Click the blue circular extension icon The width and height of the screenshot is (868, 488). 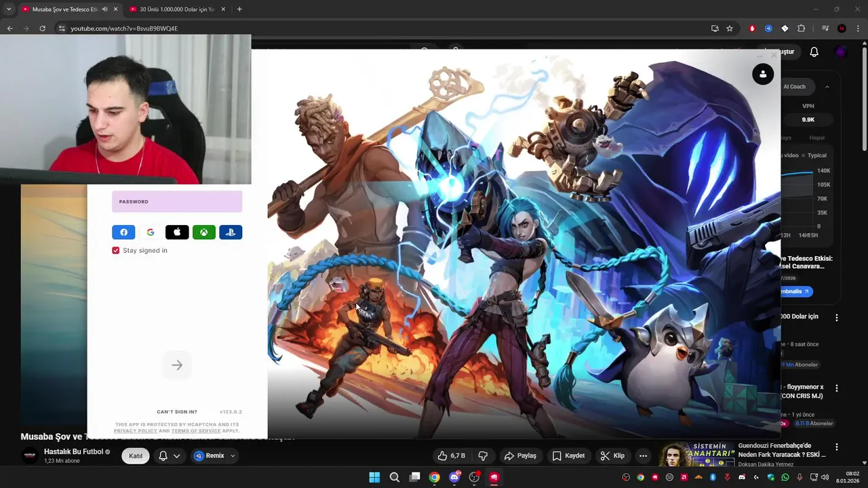pyautogui.click(x=768, y=28)
